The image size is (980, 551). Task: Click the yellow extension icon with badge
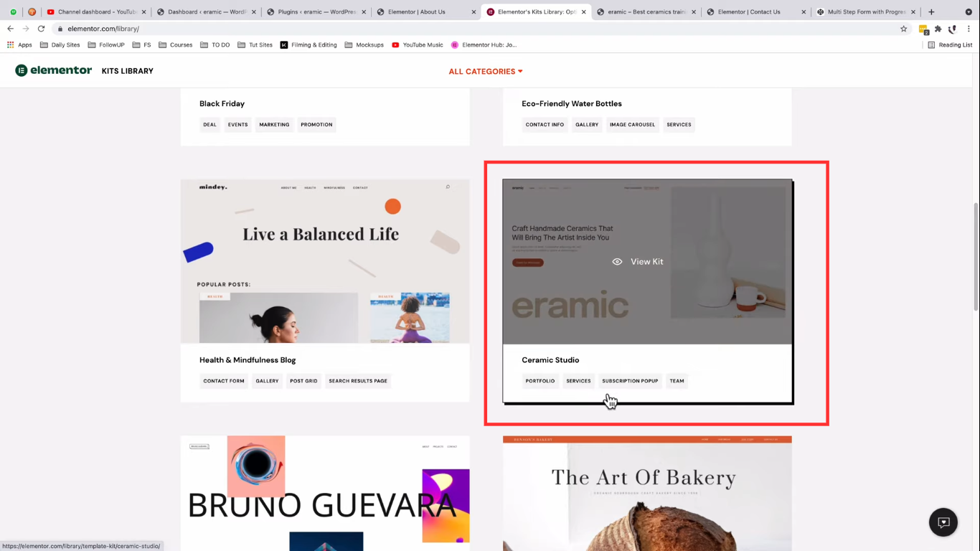[923, 29]
